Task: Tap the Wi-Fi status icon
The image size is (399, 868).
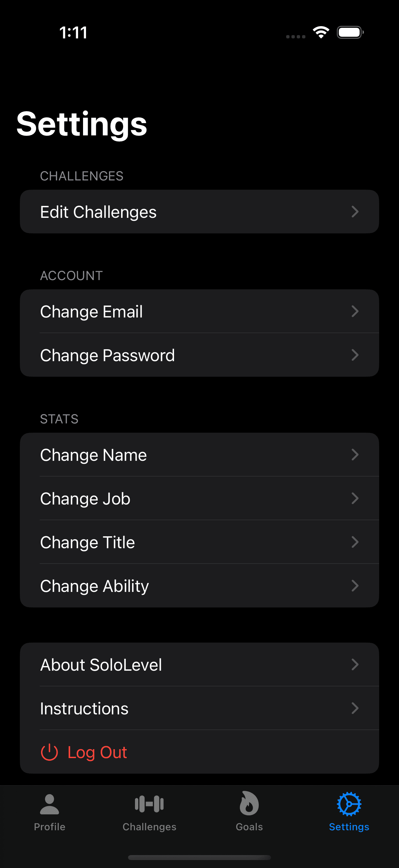Action: coord(321,32)
